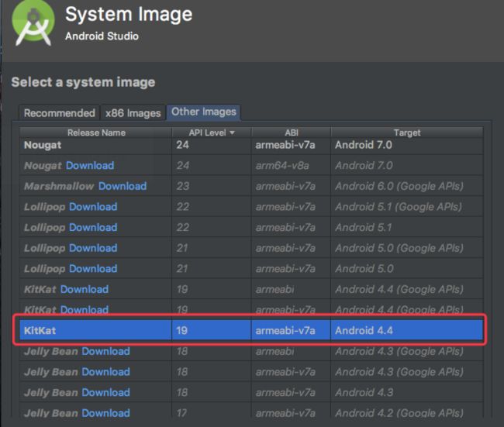Click API level 17 cell
This screenshot has height=427, width=504.
click(x=181, y=413)
